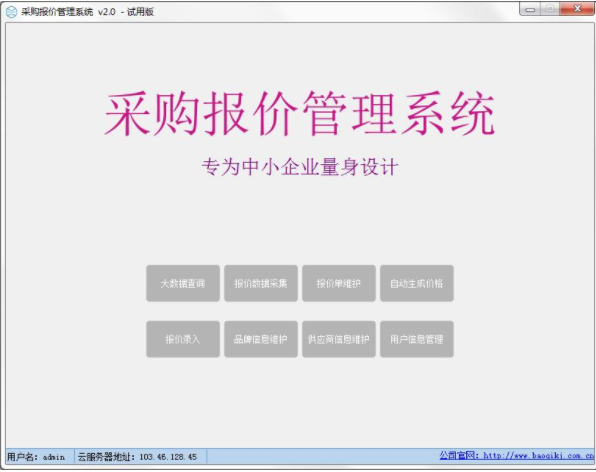
Task: Open 报价单维护 screen
Action: tap(339, 283)
